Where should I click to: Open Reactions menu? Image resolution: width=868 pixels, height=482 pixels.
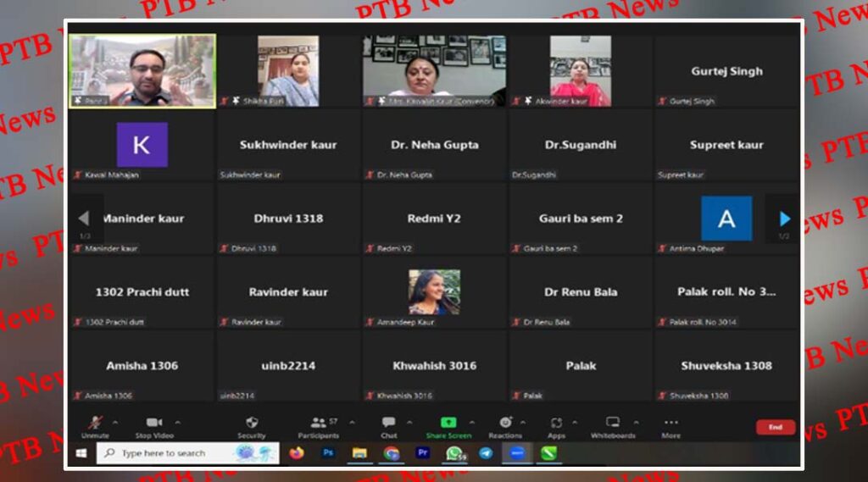click(x=505, y=427)
